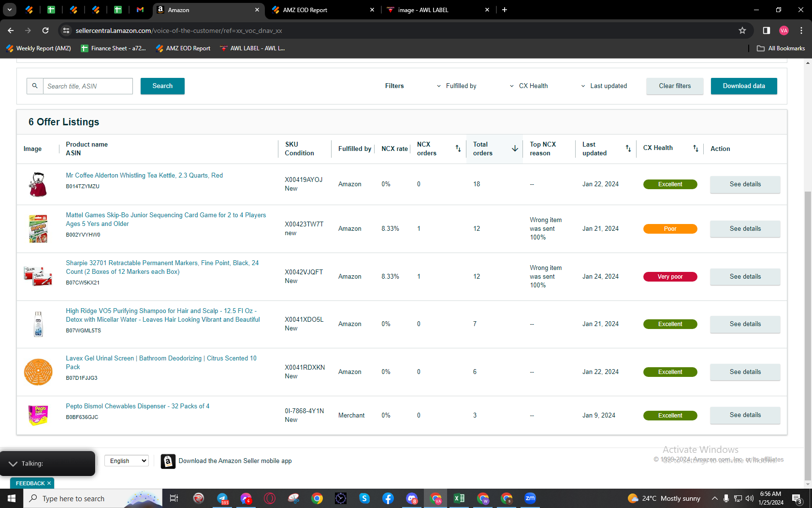Open the AMZ EOD Report bookmark
The width and height of the screenshot is (812, 508).
point(183,48)
